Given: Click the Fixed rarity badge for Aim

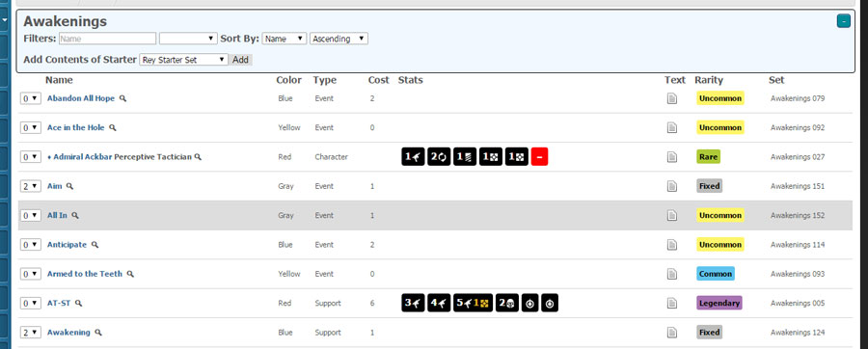Looking at the screenshot, I should [709, 186].
